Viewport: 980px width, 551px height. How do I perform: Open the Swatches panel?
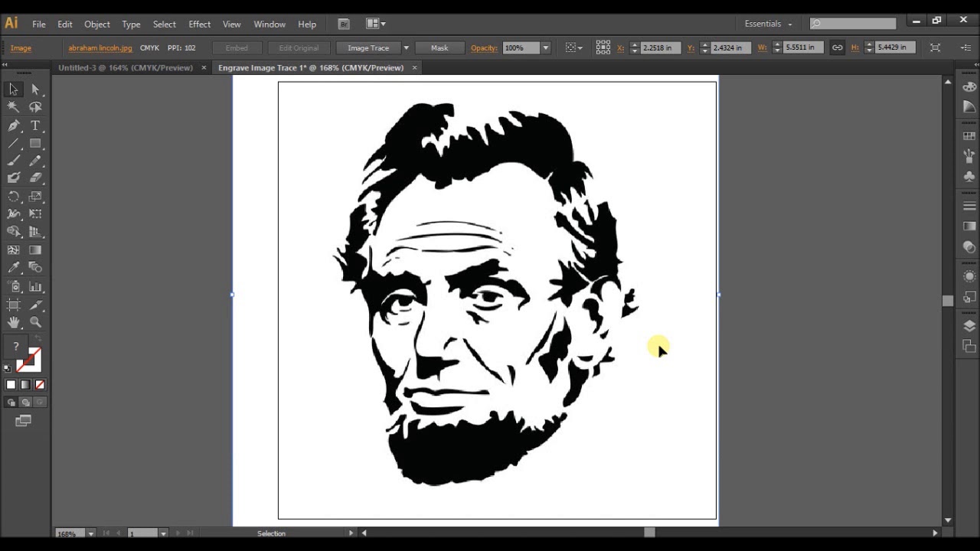tap(969, 136)
